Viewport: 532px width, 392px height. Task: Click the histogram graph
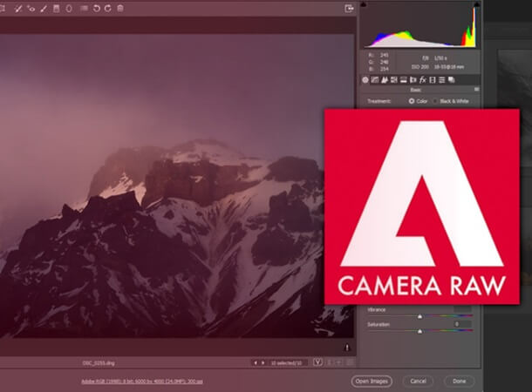coord(420,26)
